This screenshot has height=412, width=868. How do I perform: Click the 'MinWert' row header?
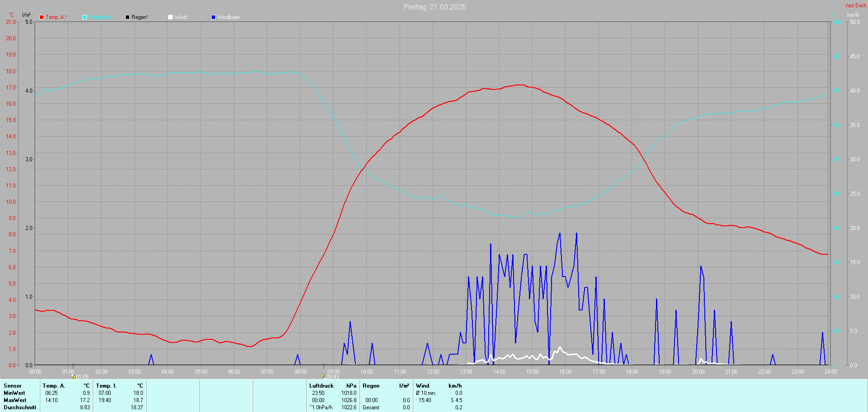click(14, 393)
